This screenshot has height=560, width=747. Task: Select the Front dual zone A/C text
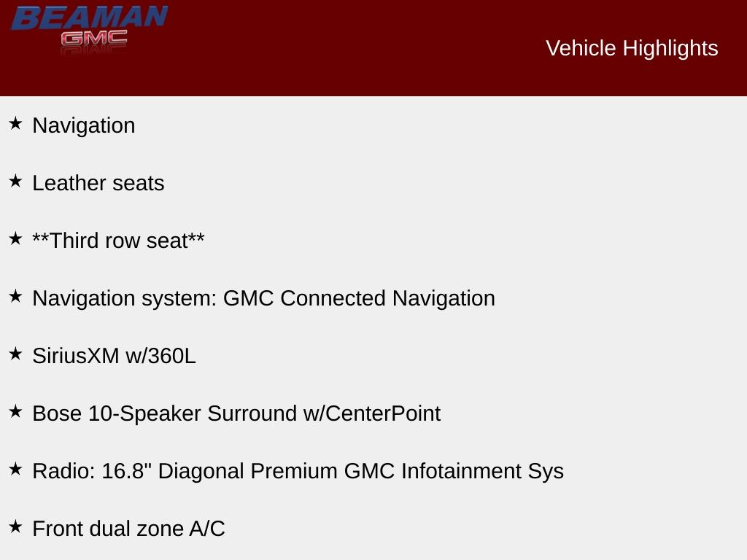[128, 529]
